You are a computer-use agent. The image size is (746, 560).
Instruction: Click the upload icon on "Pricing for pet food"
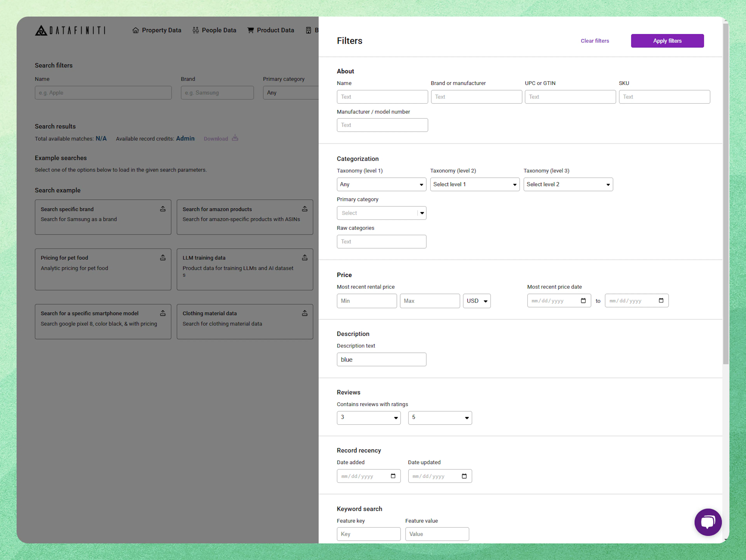[163, 257]
